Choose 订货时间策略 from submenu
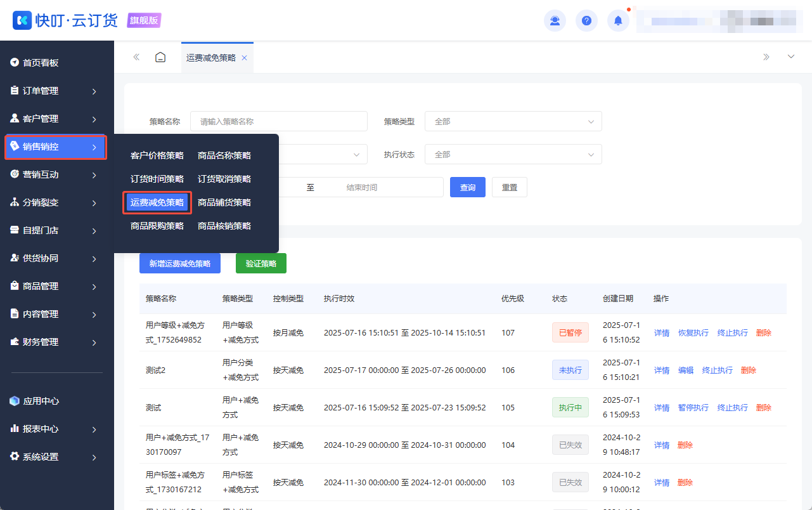The image size is (812, 510). click(x=157, y=179)
